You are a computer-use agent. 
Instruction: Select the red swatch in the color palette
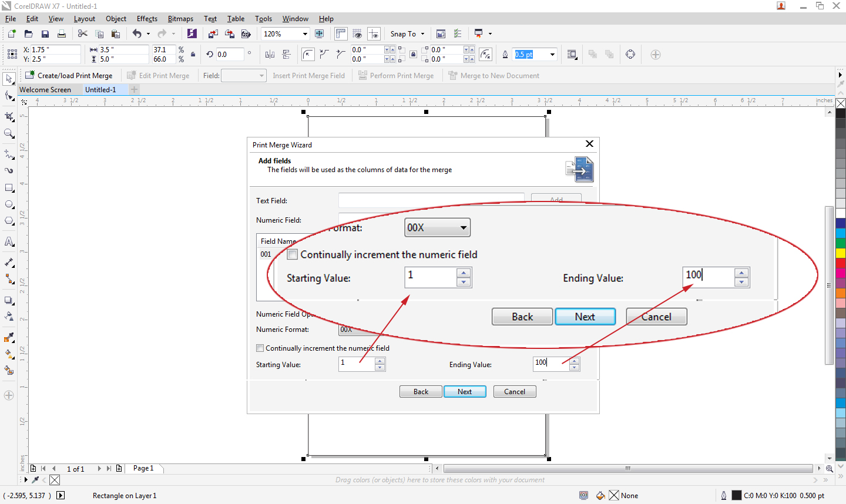[x=841, y=263]
